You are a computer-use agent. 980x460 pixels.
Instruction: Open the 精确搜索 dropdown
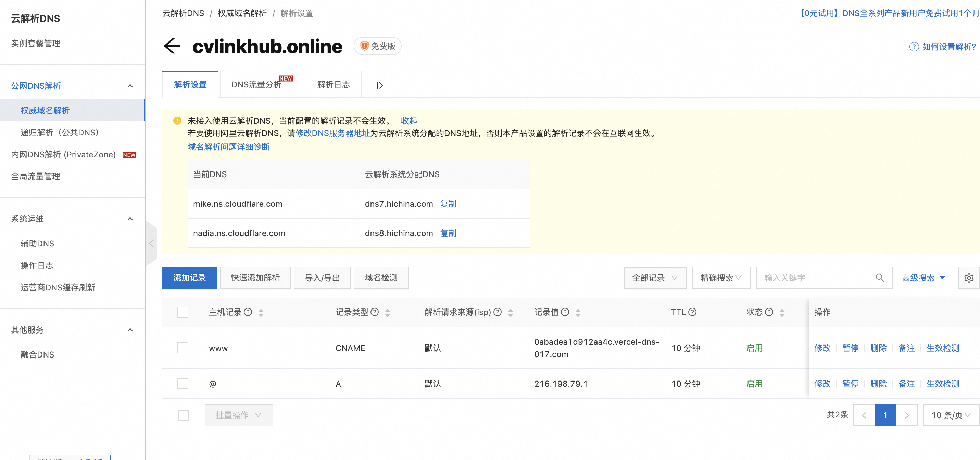(x=721, y=278)
